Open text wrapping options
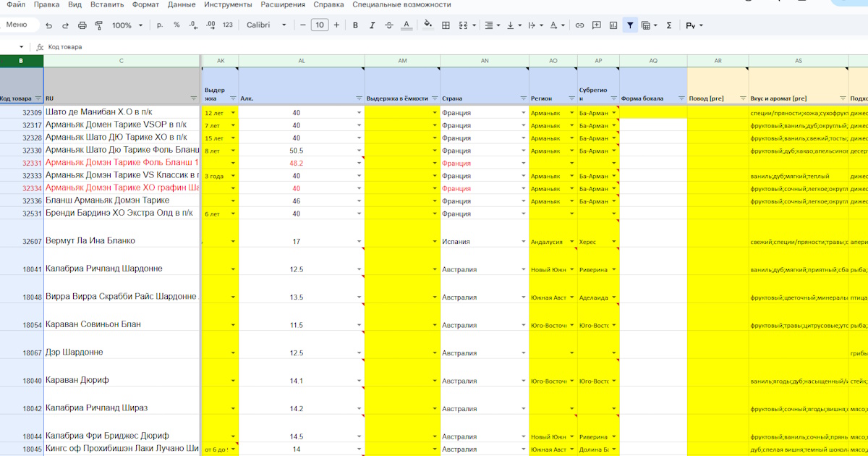Viewport: 868px width, 456px height. (535, 25)
